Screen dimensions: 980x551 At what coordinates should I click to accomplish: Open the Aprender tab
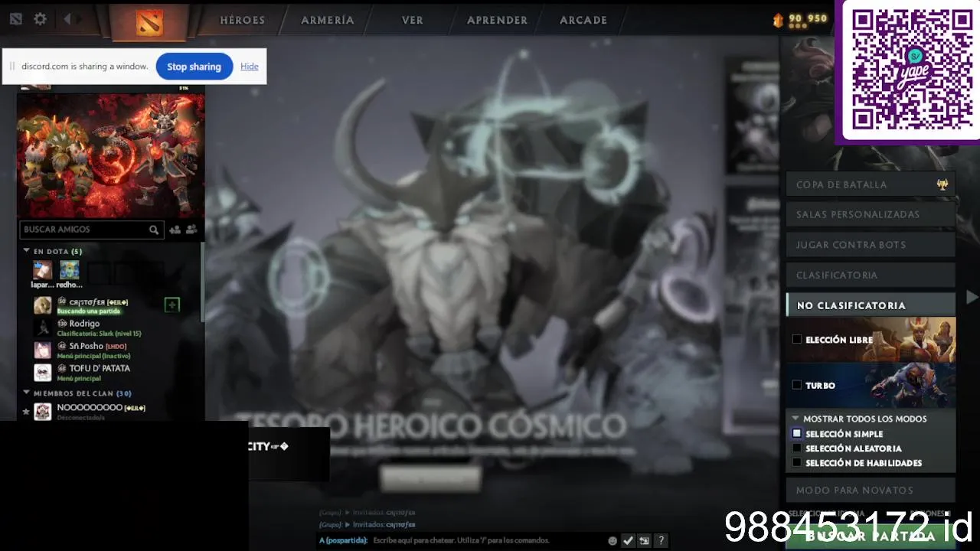pos(498,21)
